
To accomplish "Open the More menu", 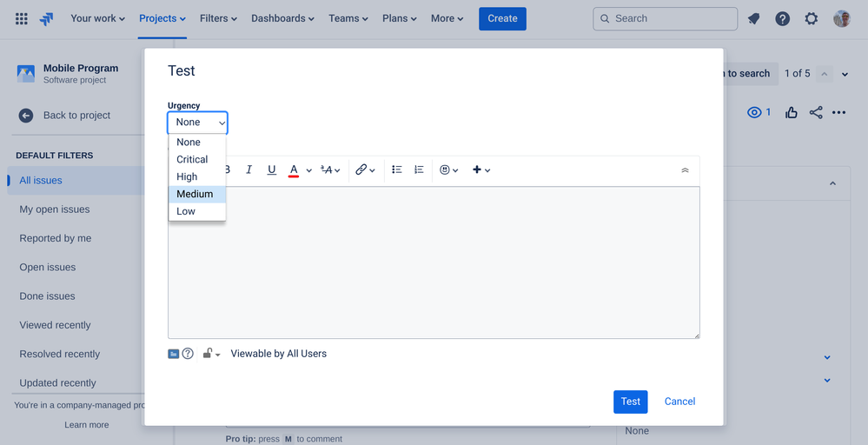I will coord(447,18).
